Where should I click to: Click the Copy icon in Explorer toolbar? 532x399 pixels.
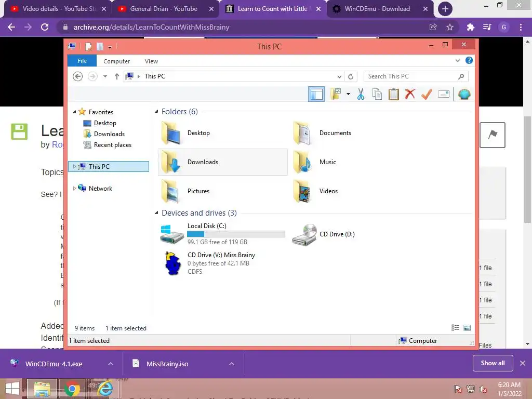tap(377, 94)
